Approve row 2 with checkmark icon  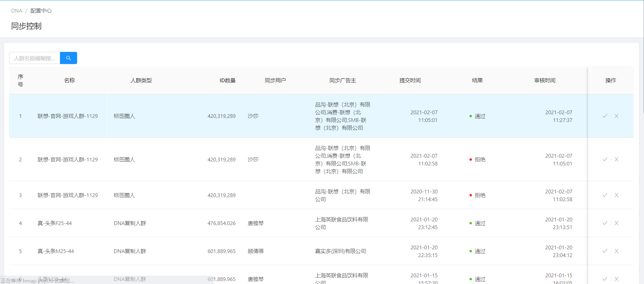pyautogui.click(x=605, y=159)
